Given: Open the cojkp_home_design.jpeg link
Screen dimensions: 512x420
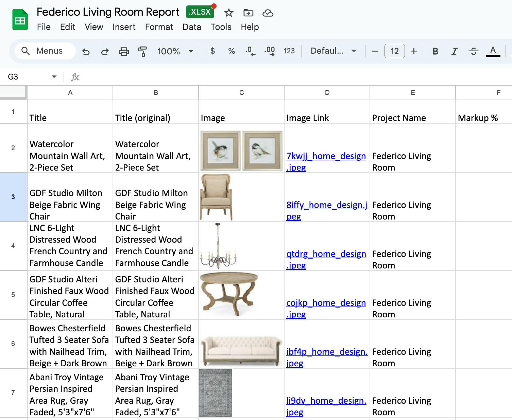Looking at the screenshot, I should coord(326,309).
